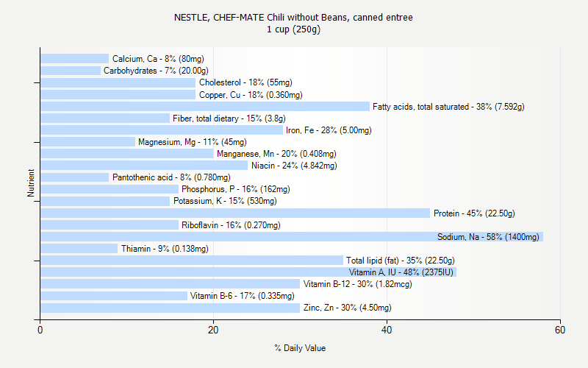
Task: Click 'Vitamin B-12 - 30% (1.82mcg)' label
Action: tap(357, 284)
